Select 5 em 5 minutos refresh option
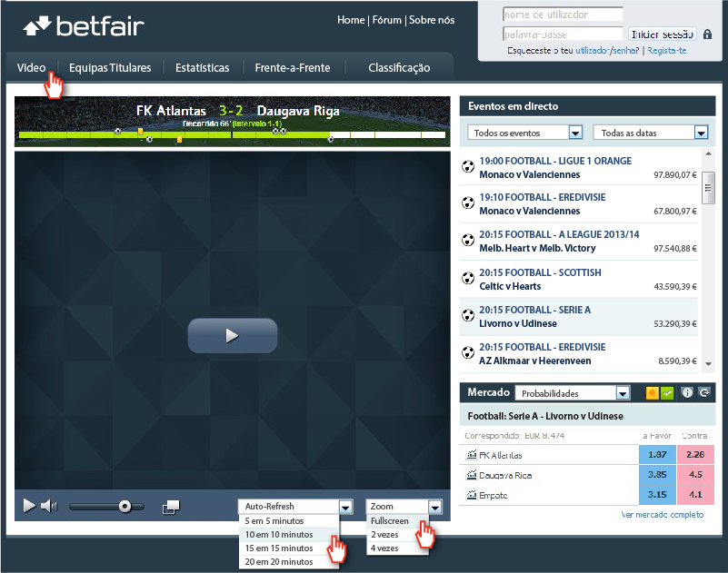This screenshot has width=728, height=573. tap(289, 521)
